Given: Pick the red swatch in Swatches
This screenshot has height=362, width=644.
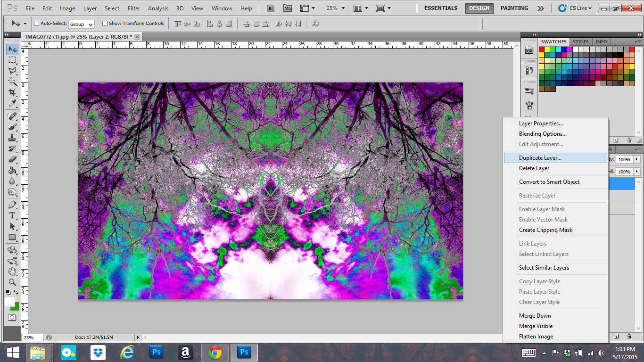Looking at the screenshot, I should 542,49.
